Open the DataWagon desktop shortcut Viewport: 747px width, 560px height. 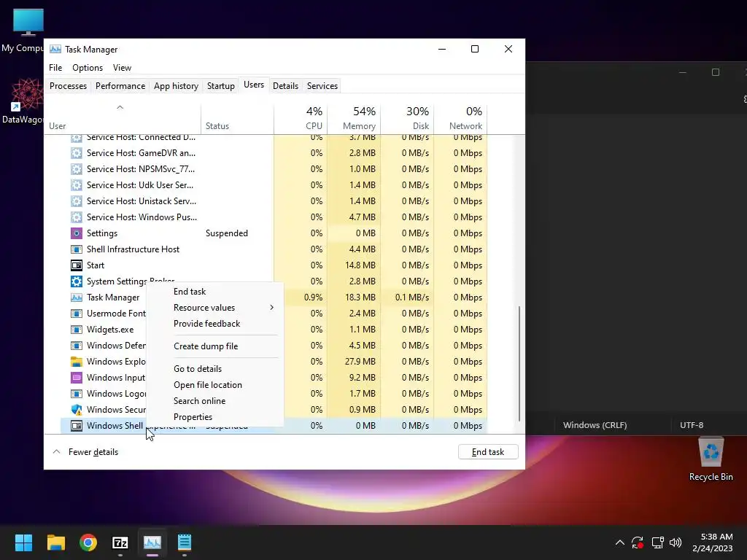23,101
